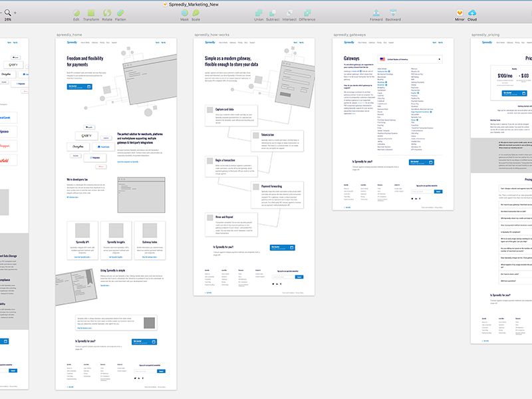Click the Subtract boolean operation icon
Viewport: 532px width, 399px height.
tap(271, 13)
